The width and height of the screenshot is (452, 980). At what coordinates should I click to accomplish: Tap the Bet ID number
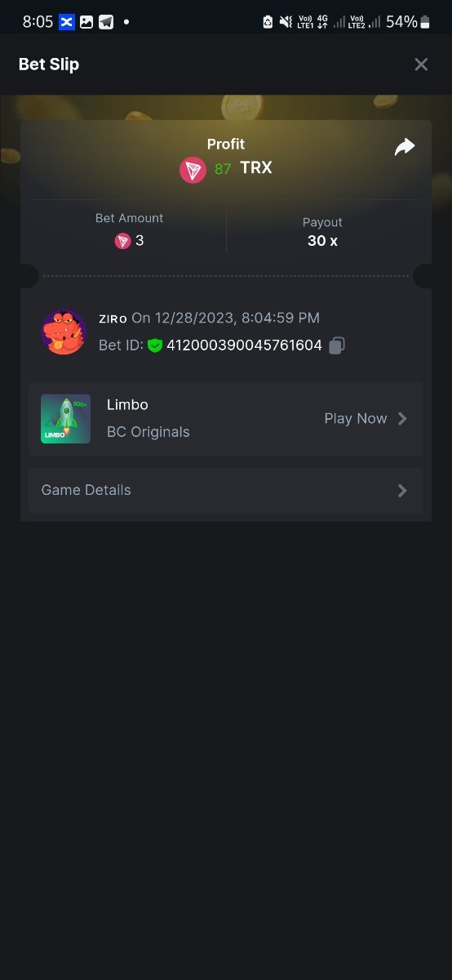(245, 346)
